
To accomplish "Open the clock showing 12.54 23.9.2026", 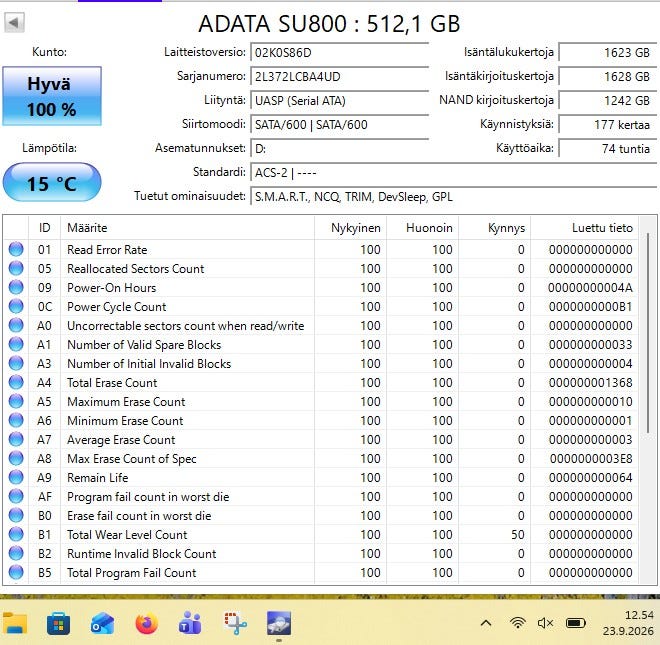I will [x=629, y=623].
